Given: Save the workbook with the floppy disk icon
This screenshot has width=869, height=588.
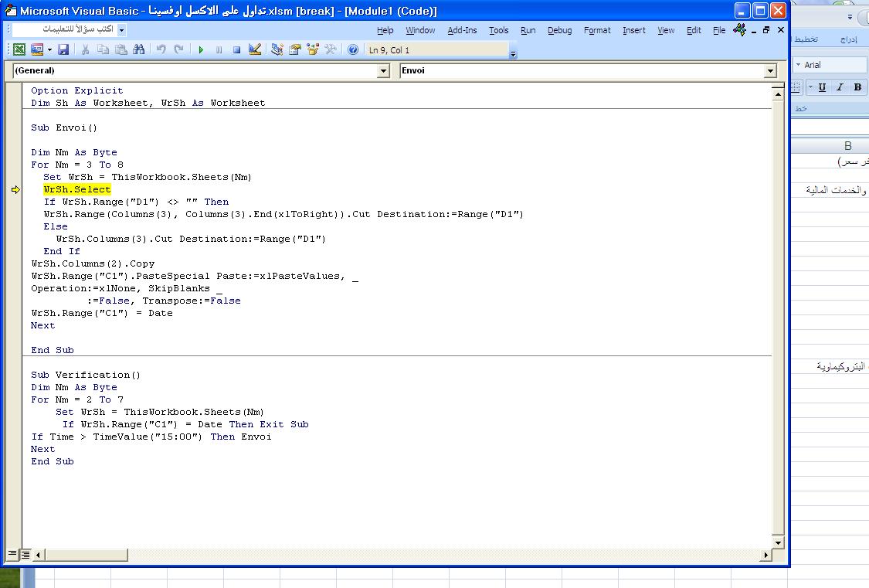Looking at the screenshot, I should coord(63,50).
